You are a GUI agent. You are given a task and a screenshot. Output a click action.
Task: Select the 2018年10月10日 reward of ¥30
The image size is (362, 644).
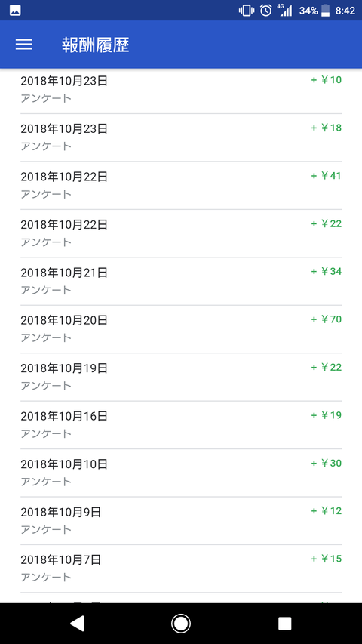181,473
